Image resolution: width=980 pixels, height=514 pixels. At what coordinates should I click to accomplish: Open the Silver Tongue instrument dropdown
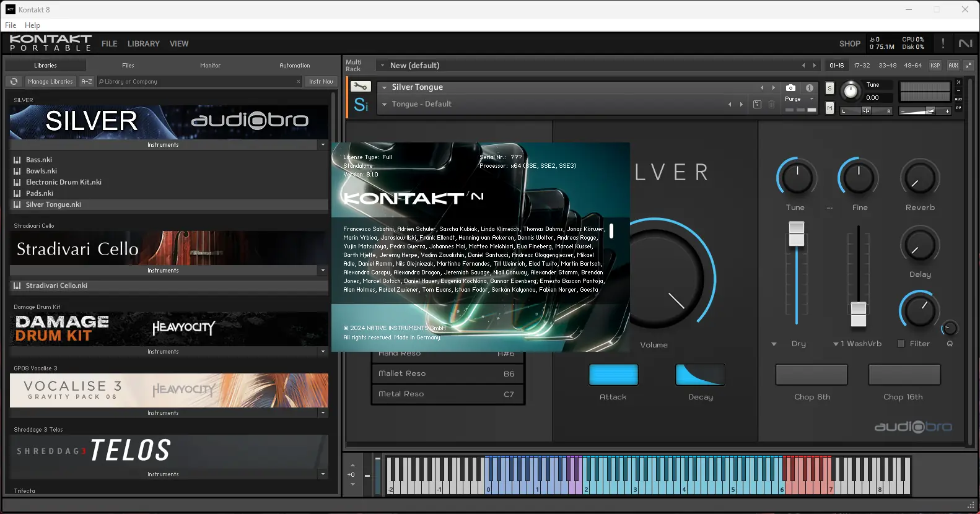pyautogui.click(x=384, y=87)
